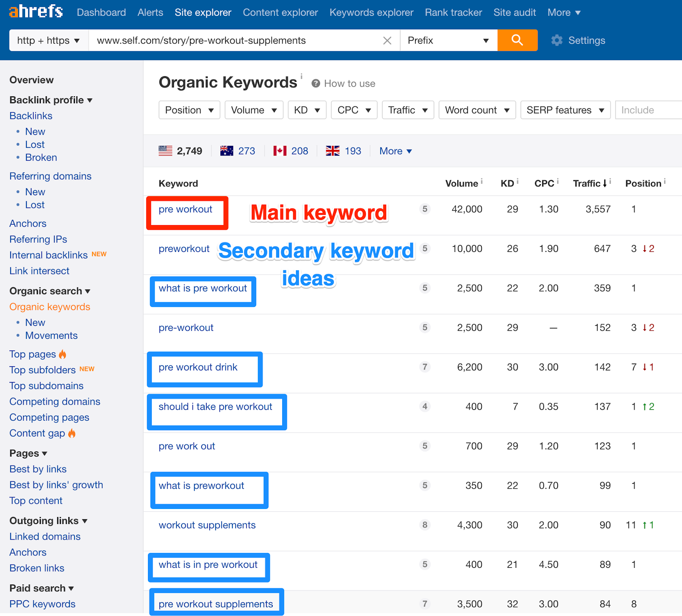Click the word count badge for pre workout drink
The height and width of the screenshot is (616, 682).
point(425,367)
